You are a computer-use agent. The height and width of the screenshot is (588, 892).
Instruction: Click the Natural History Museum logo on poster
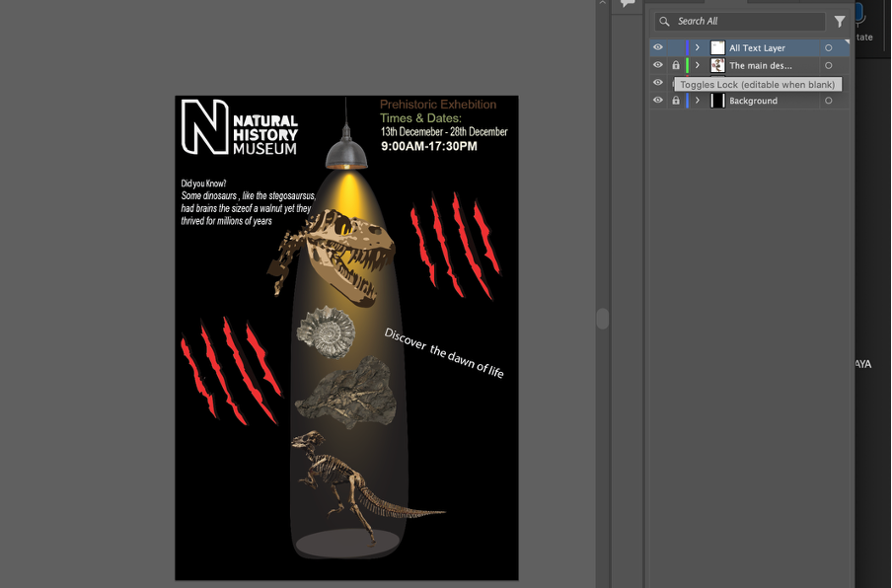coord(240,127)
